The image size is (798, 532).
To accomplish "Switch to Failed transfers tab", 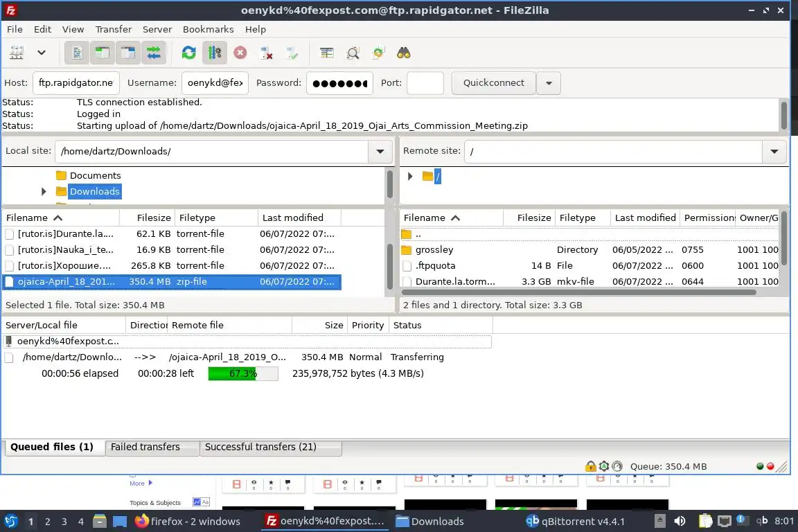I will [x=152, y=447].
